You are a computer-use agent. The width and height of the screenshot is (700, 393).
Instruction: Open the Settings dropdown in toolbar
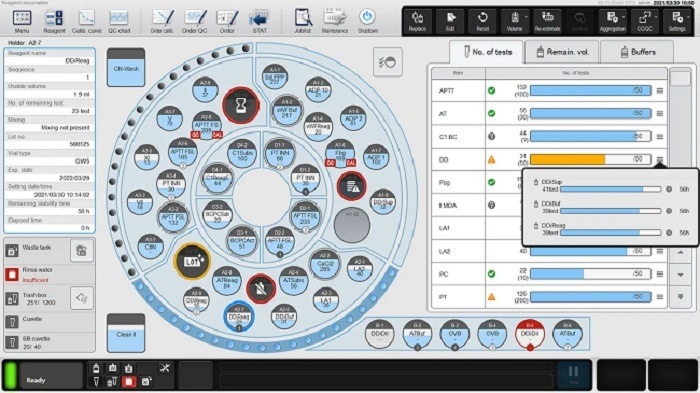pos(677,21)
